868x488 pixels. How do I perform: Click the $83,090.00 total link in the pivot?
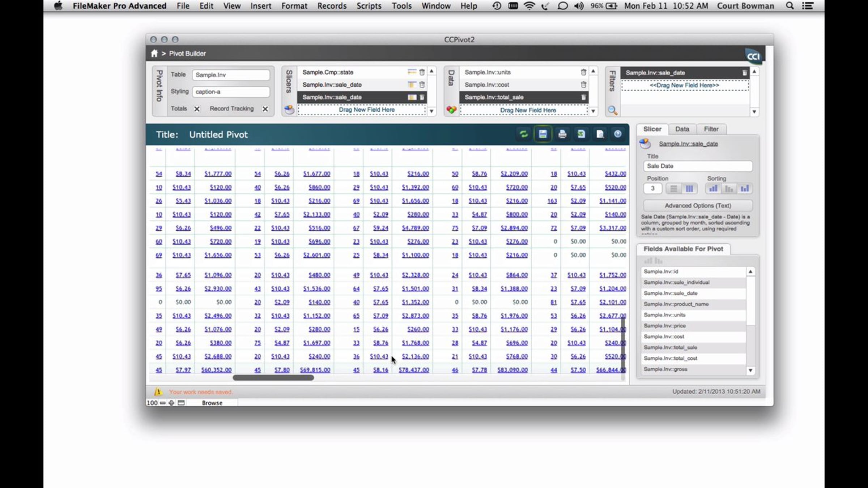[512, 370]
